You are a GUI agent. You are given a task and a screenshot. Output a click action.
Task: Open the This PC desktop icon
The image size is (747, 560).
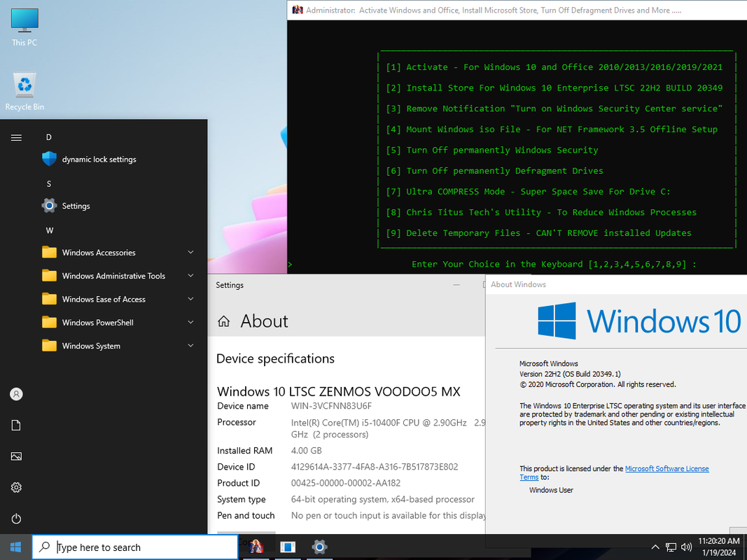pyautogui.click(x=25, y=27)
